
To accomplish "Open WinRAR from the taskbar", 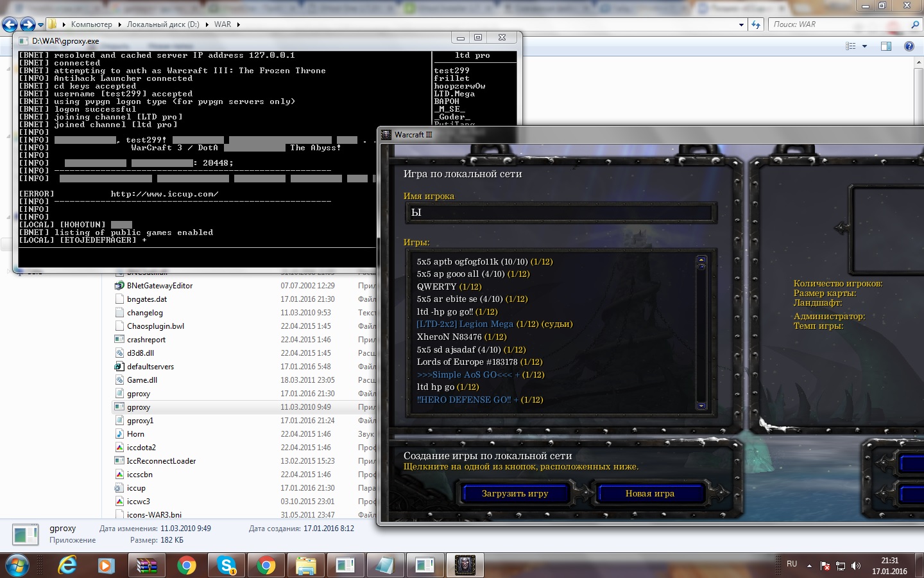I will [147, 566].
